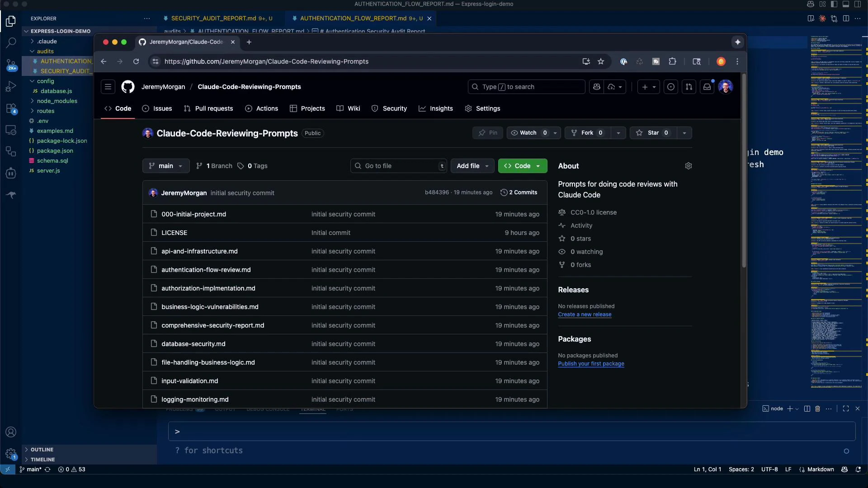Open GitHub issues shortcut icon
The image size is (868, 488).
(671, 87)
